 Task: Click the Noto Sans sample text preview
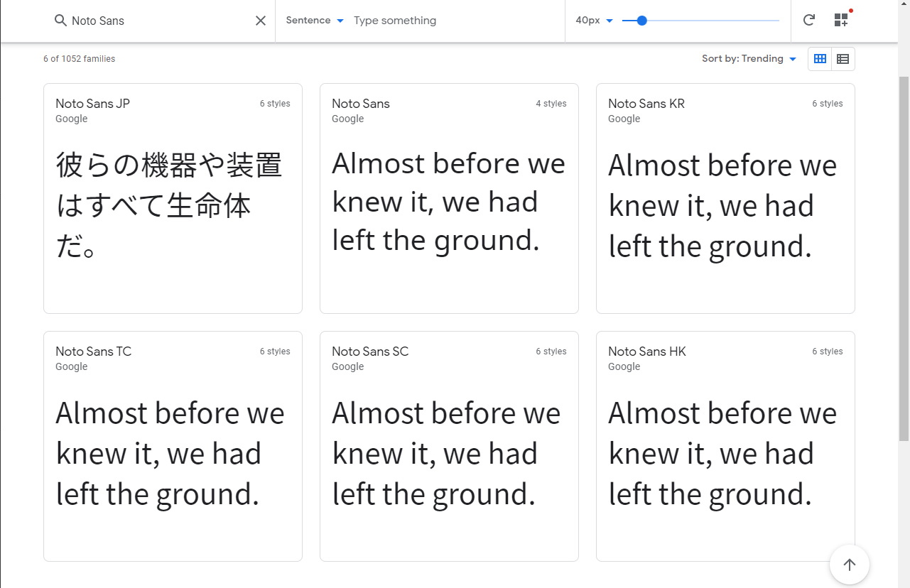pyautogui.click(x=448, y=202)
